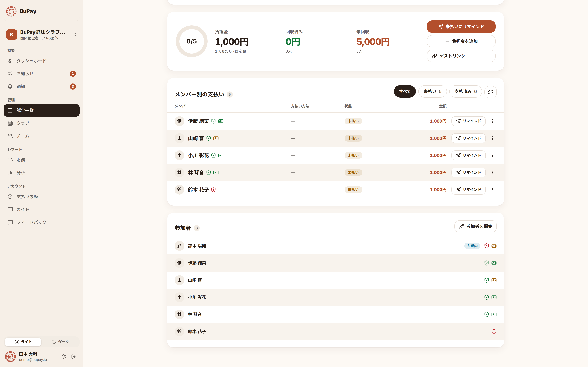Open the more options menu for 伊藤 結菜
588x367 pixels.
pyautogui.click(x=492, y=121)
